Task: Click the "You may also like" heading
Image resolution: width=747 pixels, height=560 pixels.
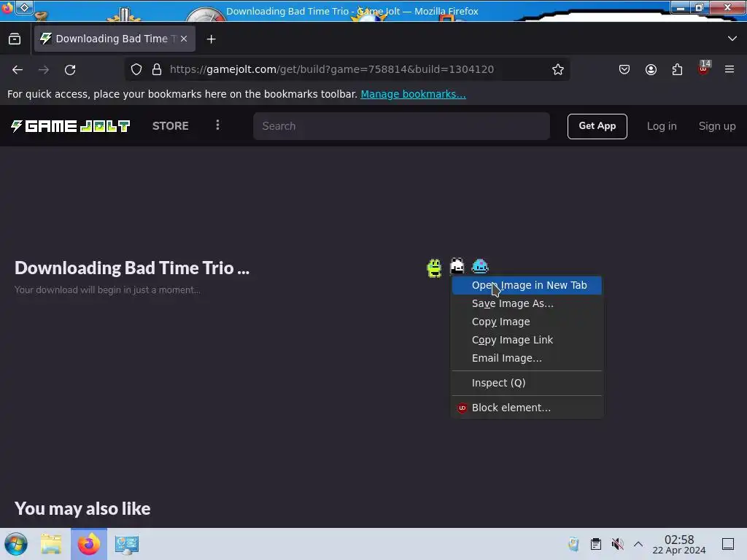Action: 82,508
